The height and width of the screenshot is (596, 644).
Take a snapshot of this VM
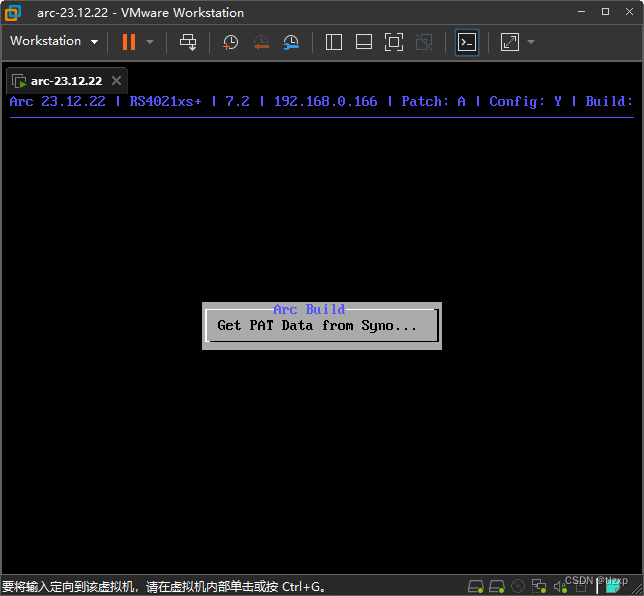[x=230, y=42]
